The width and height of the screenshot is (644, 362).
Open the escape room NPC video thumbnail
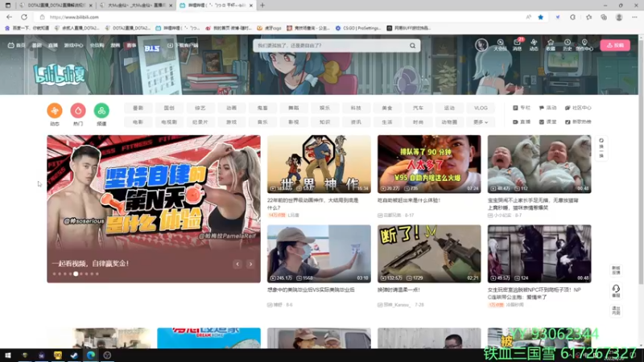pos(539,253)
